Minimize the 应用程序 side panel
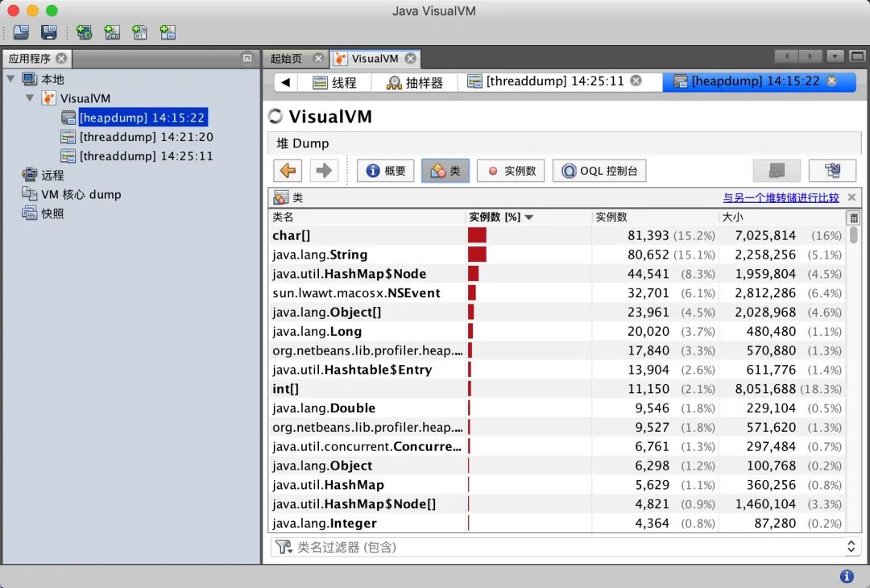Image resolution: width=870 pixels, height=588 pixels. click(x=247, y=58)
